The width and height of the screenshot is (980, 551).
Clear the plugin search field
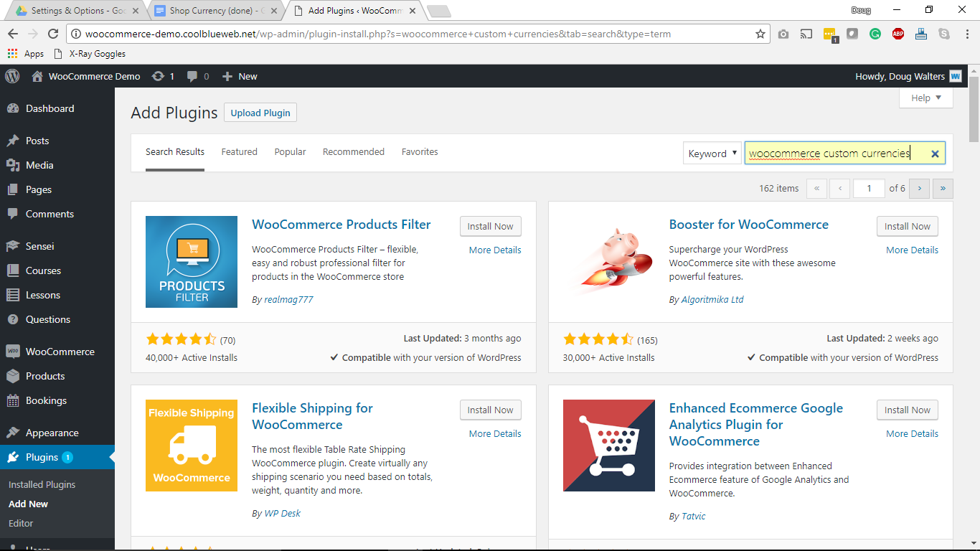tap(935, 154)
